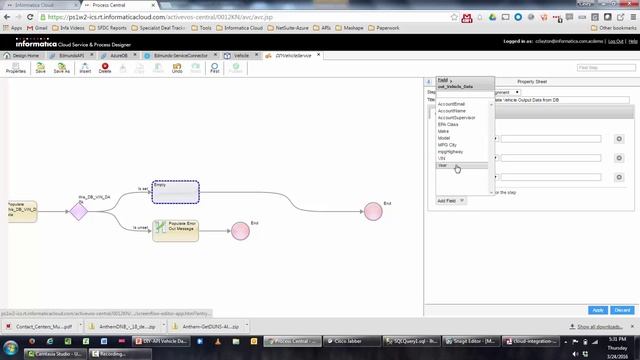Choose AccountEmail from field list
This screenshot has height=360, width=640.
tap(451, 104)
